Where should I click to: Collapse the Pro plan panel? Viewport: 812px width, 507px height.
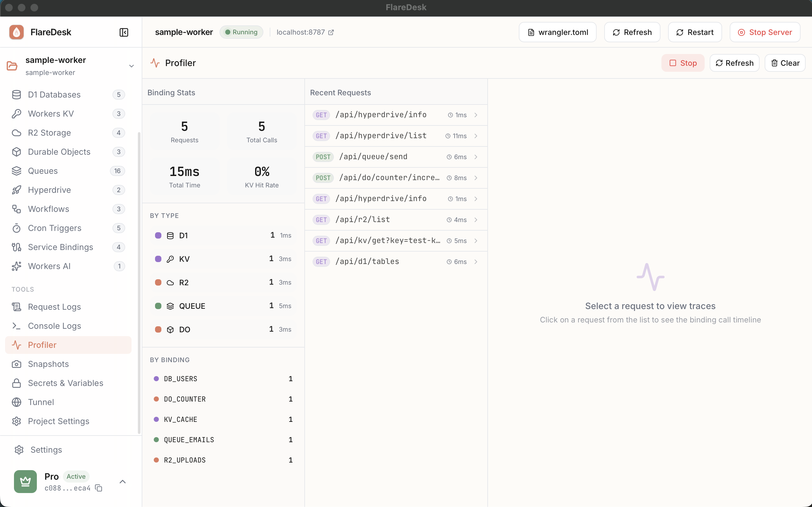122,482
